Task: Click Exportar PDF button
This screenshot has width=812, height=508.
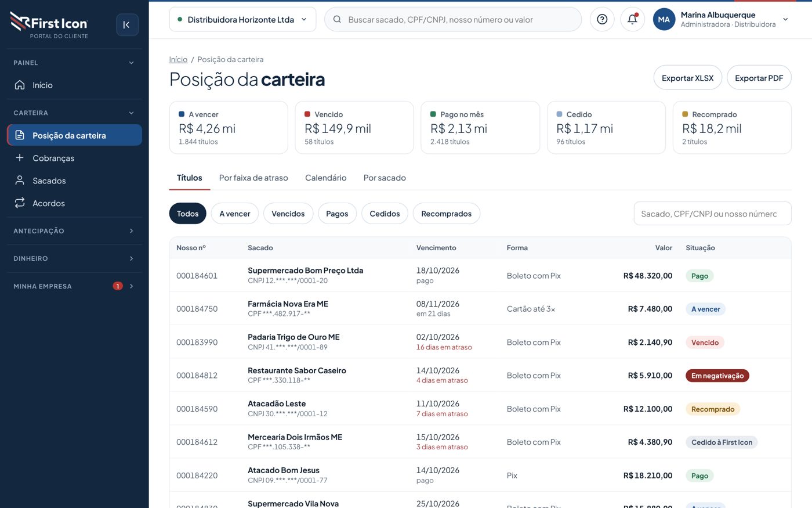Action: [x=759, y=78]
